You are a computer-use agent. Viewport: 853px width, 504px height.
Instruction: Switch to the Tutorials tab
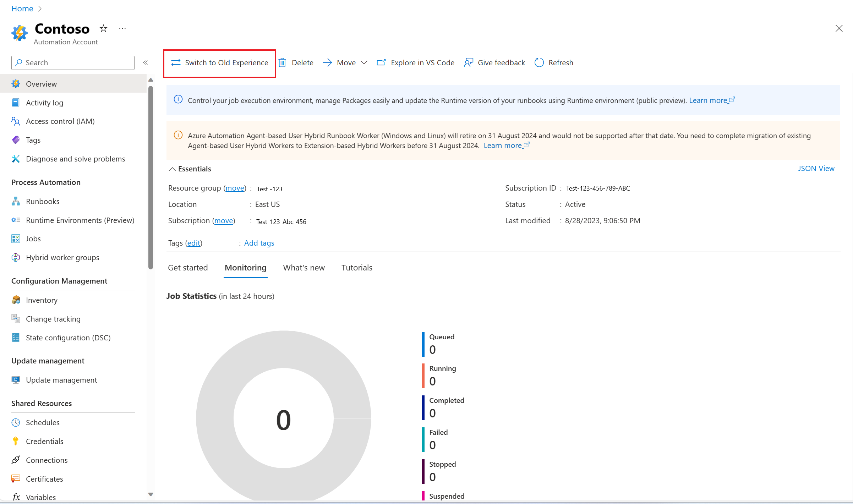pyautogui.click(x=357, y=268)
